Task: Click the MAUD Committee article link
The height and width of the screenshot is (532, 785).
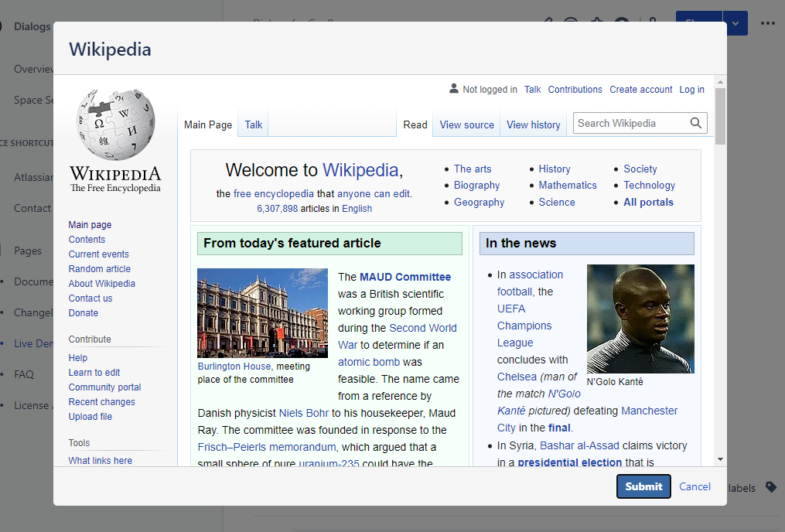Action: pyautogui.click(x=405, y=277)
